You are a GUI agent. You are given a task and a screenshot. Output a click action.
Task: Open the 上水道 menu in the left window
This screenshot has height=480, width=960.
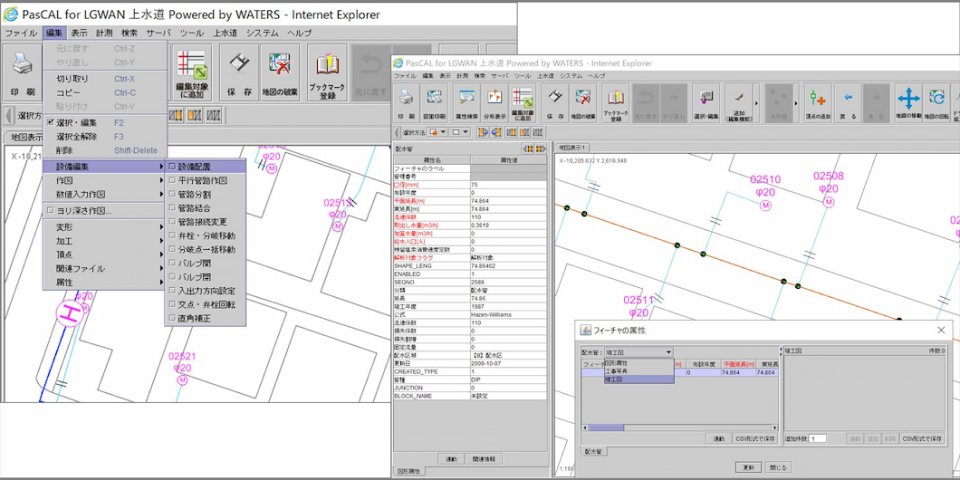pyautogui.click(x=225, y=33)
